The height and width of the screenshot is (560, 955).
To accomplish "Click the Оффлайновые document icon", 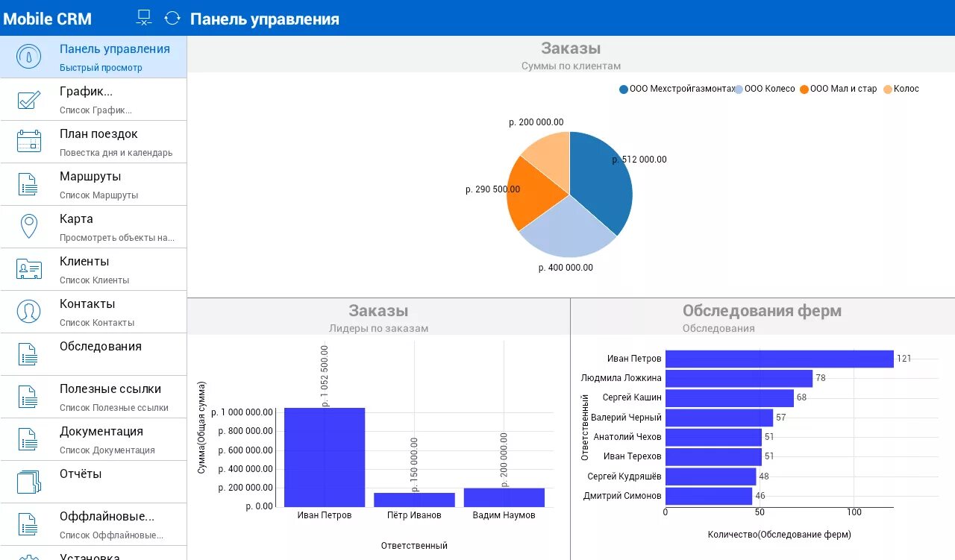I will click(28, 524).
